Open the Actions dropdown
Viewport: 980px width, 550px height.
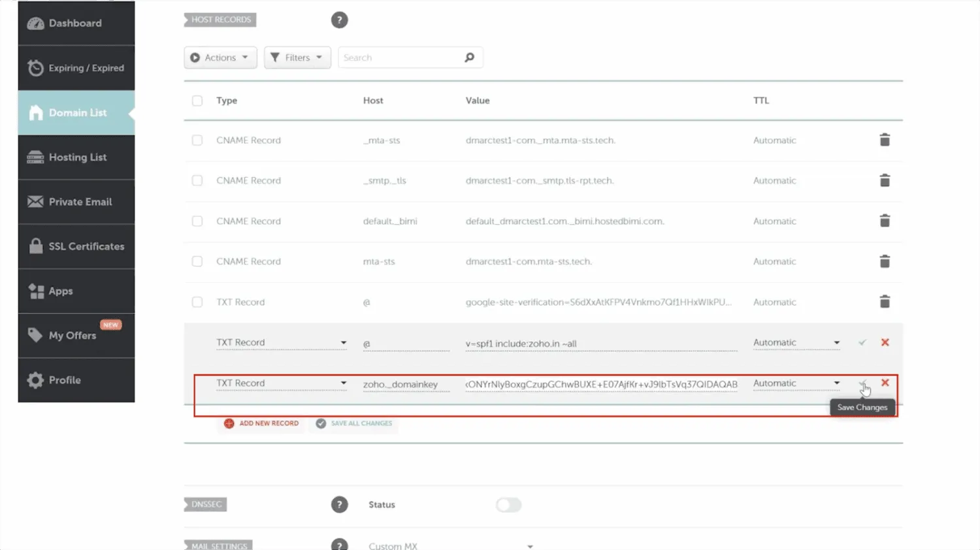click(220, 57)
